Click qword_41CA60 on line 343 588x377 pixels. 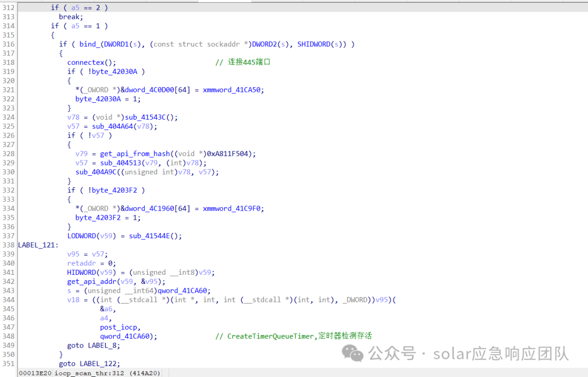pos(182,291)
